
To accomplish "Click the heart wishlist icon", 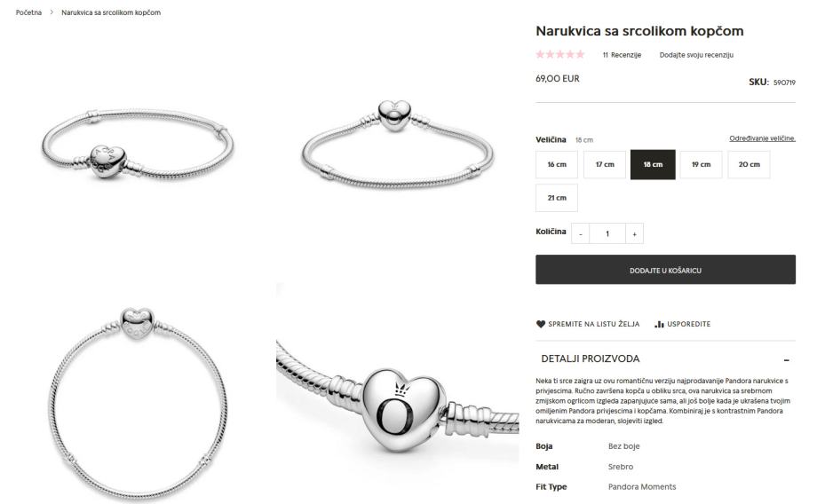I will pos(540,324).
